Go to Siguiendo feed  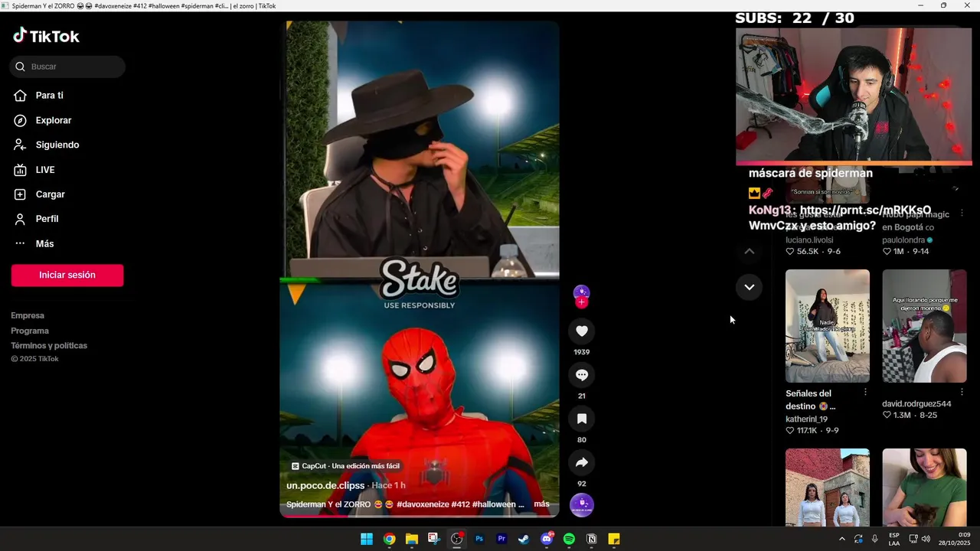tap(46, 145)
